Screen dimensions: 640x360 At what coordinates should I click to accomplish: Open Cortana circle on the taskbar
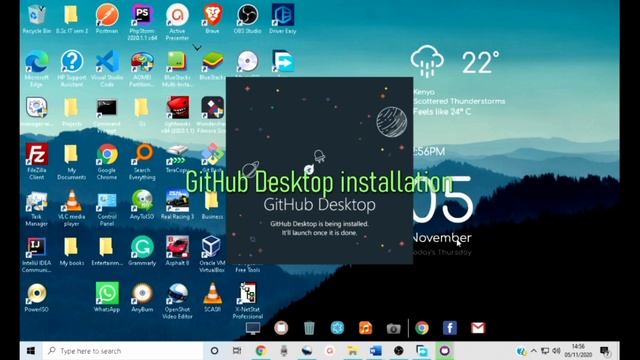coord(214,351)
